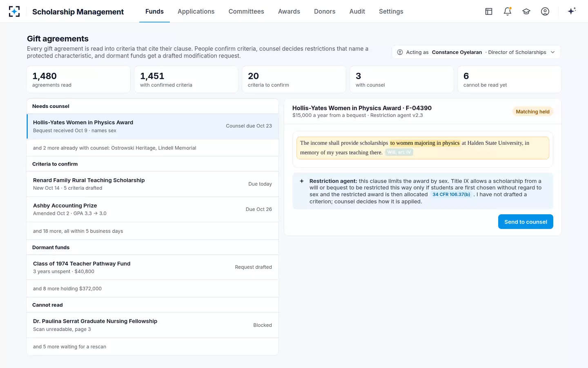
Task: Open the Applications tab
Action: (196, 11)
